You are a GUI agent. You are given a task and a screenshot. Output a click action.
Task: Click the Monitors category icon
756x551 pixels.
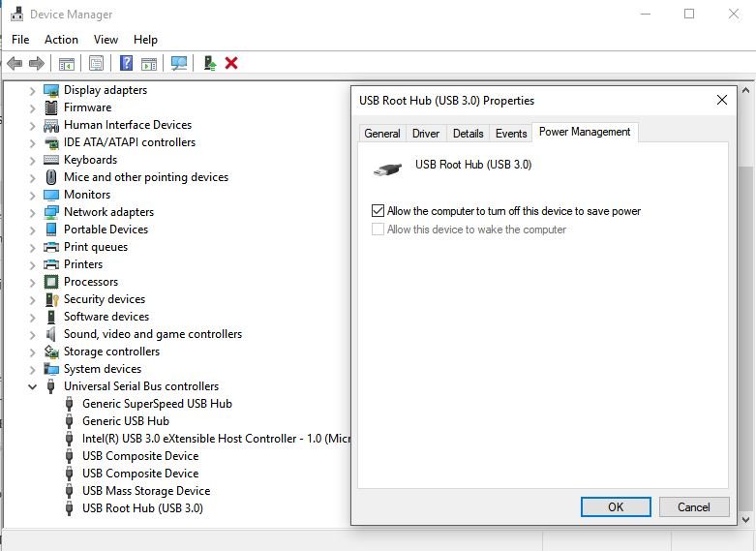point(51,195)
